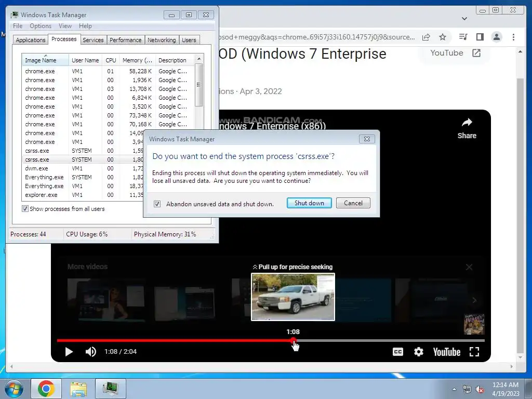Open the Windows Start menu

[14, 389]
